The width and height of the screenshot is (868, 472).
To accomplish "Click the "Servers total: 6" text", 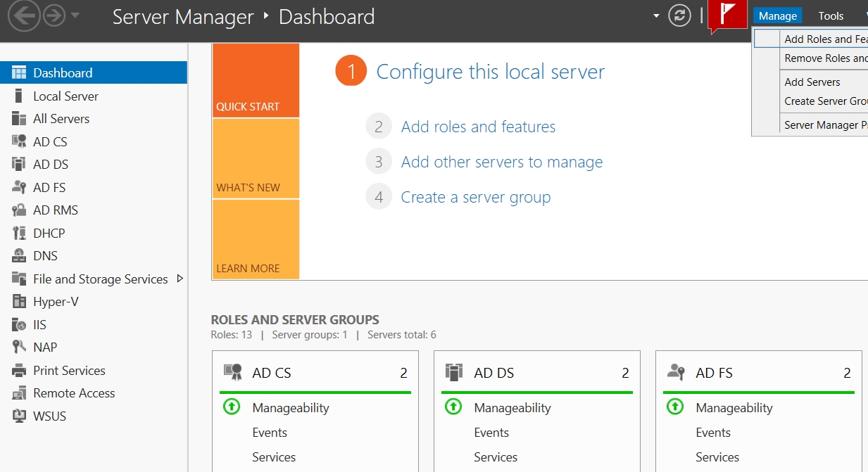I will pos(402,335).
